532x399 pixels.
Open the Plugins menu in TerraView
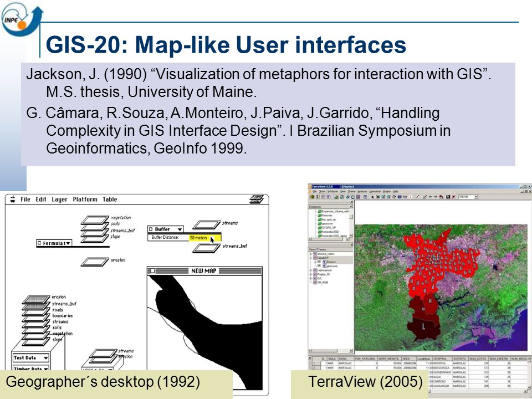[387, 191]
